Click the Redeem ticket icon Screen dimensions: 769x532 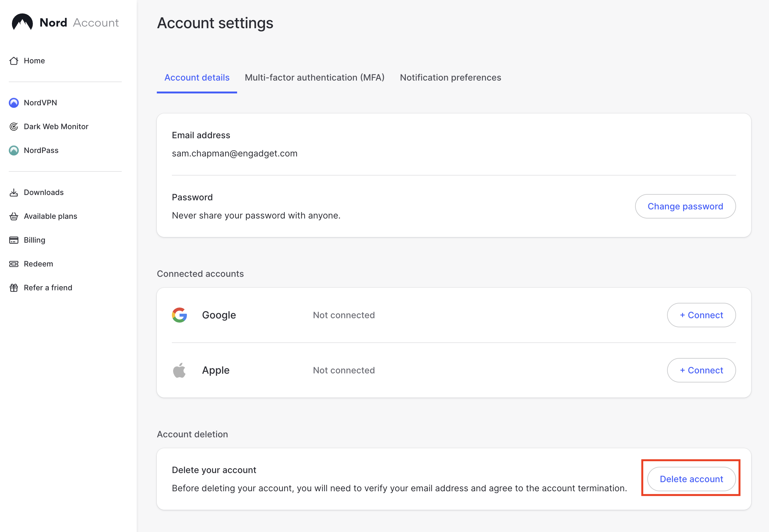pos(14,264)
